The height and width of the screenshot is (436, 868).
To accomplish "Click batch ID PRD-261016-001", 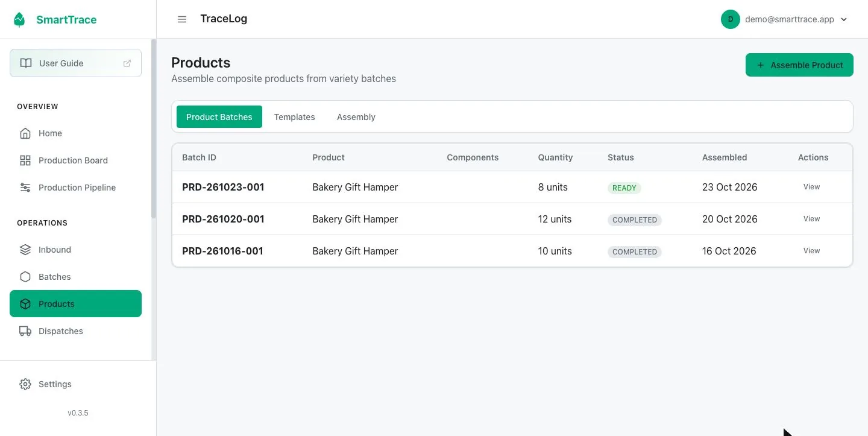I will [222, 251].
